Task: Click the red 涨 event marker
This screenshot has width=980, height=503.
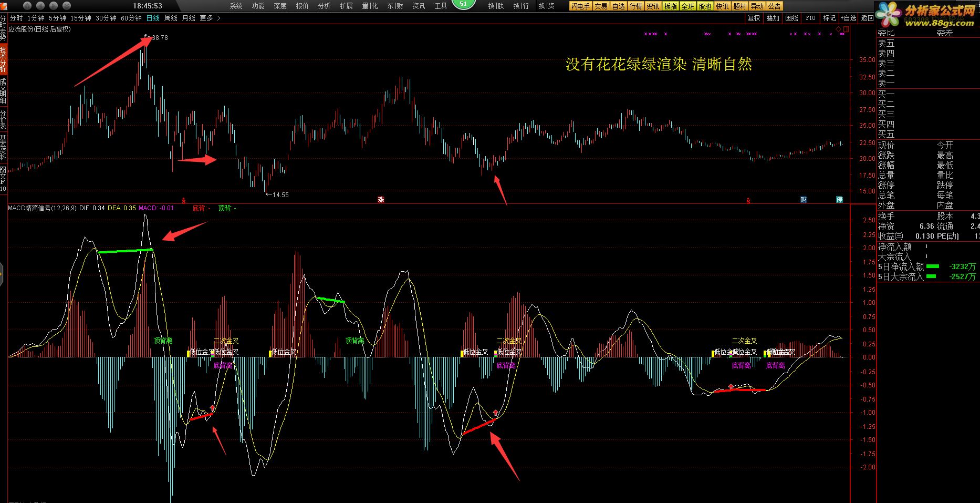Action: click(x=381, y=200)
